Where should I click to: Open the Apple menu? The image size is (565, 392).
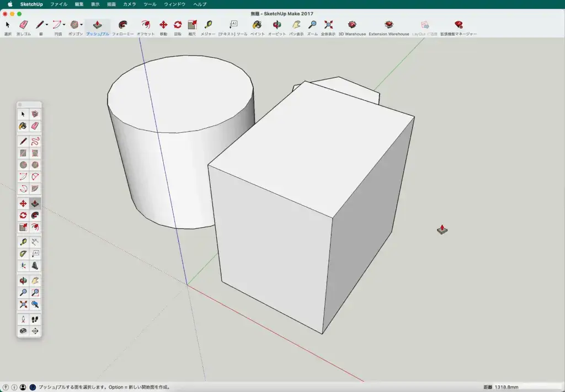(x=10, y=4)
